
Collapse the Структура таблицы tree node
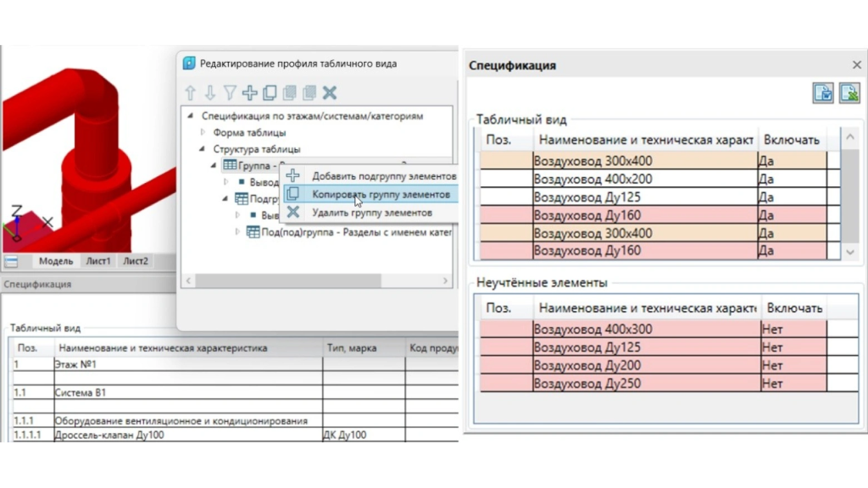[203, 149]
